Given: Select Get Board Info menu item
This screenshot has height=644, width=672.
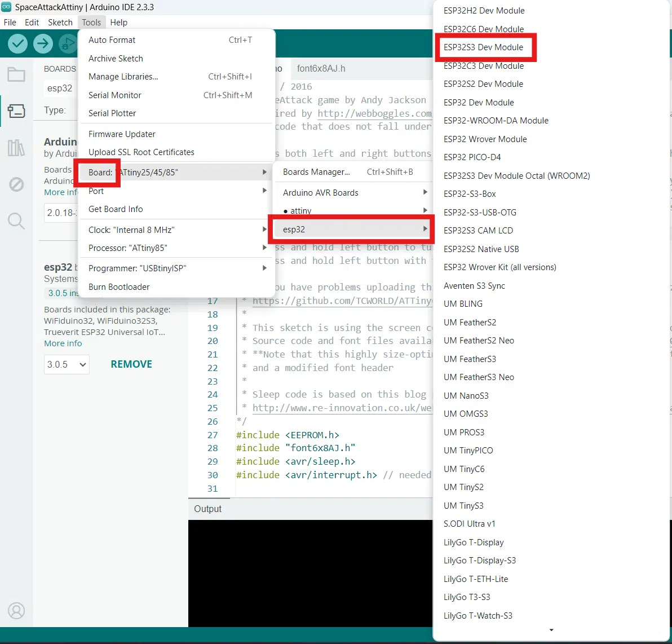Looking at the screenshot, I should [177, 209].
